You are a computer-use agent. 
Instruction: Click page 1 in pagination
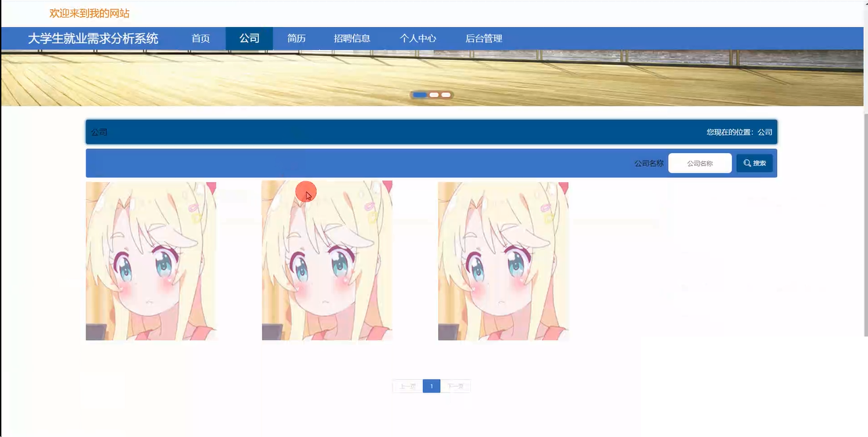pos(431,386)
